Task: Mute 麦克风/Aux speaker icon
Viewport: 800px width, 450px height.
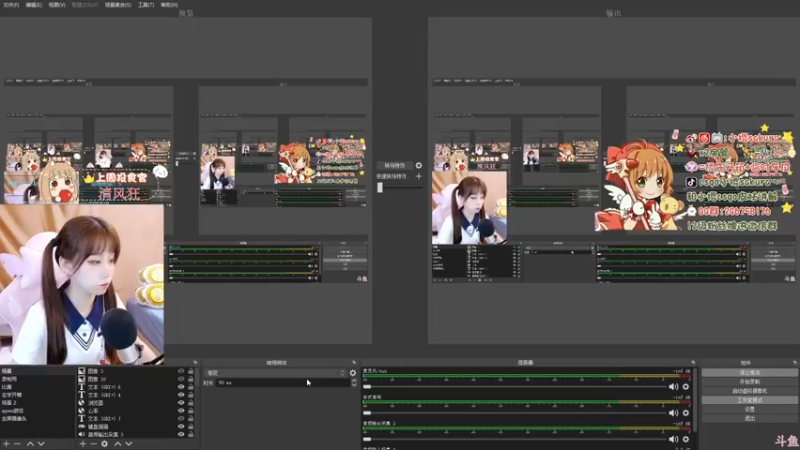Action: click(673, 387)
